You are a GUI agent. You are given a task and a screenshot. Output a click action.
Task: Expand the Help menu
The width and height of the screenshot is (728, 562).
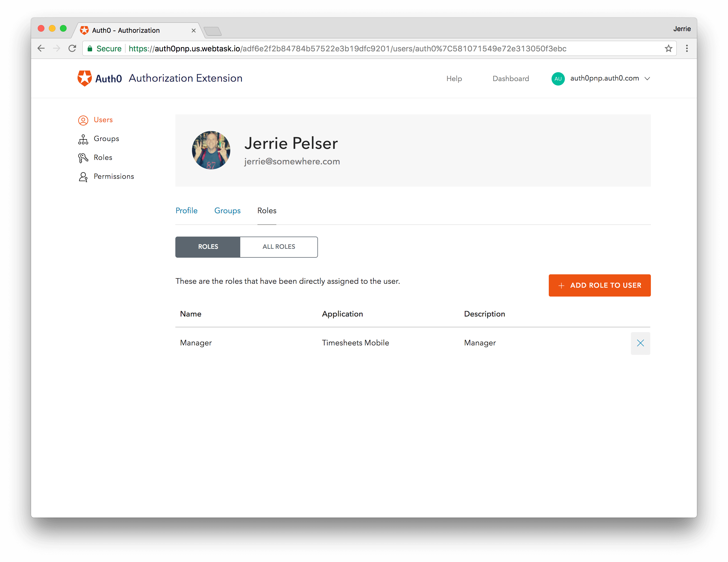pyautogui.click(x=454, y=79)
